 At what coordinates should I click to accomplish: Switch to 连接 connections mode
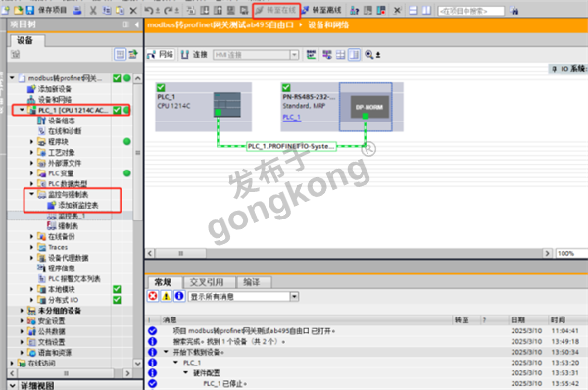pos(194,54)
